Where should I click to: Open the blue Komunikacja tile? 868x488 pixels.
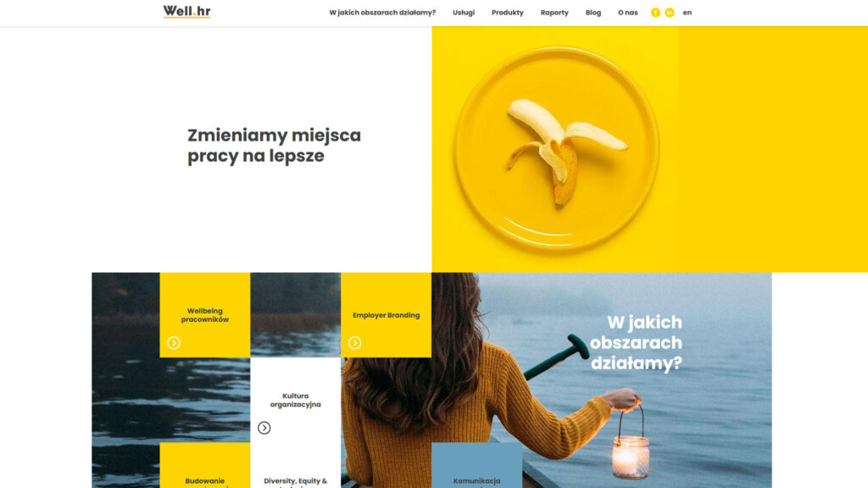pos(476,465)
